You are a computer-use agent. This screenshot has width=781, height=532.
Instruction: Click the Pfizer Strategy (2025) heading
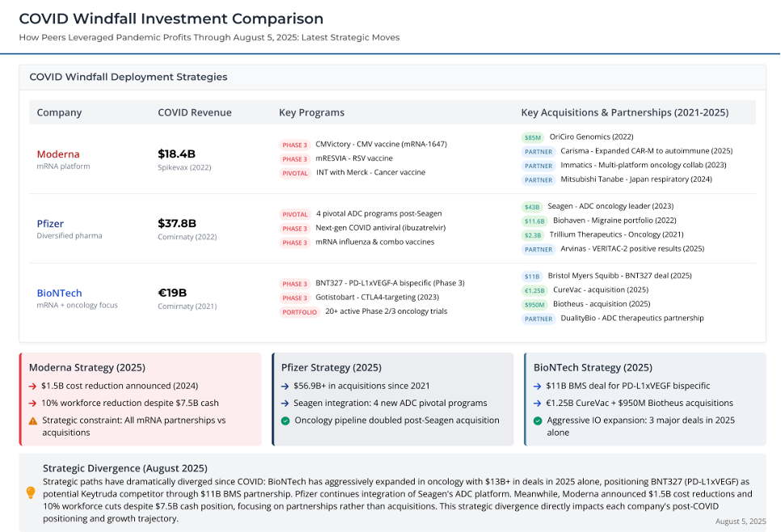pos(331,368)
